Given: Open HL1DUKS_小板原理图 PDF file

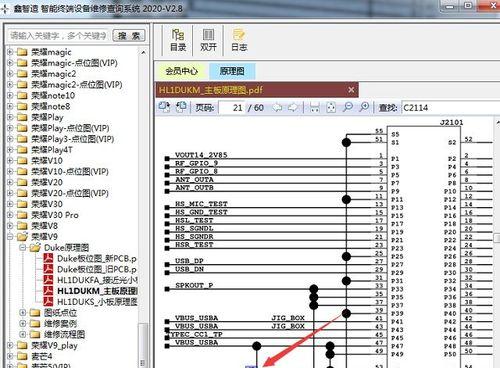Looking at the screenshot, I should pos(97,302).
